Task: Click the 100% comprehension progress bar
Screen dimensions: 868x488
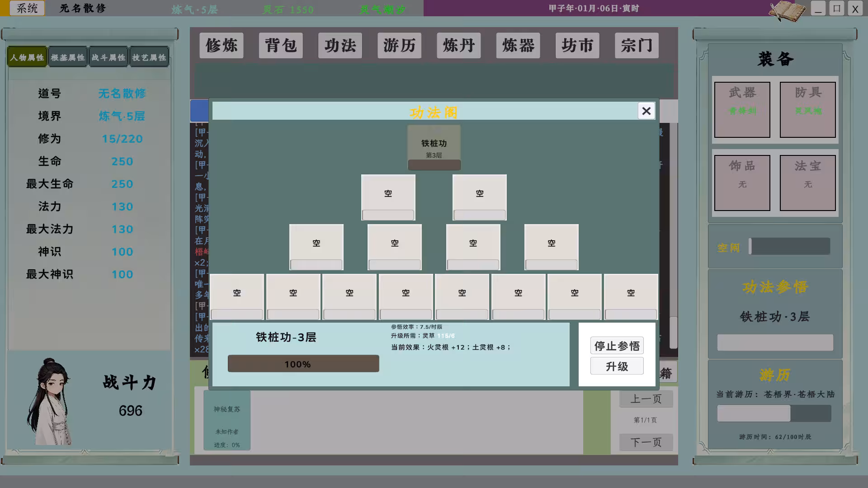Action: [303, 364]
